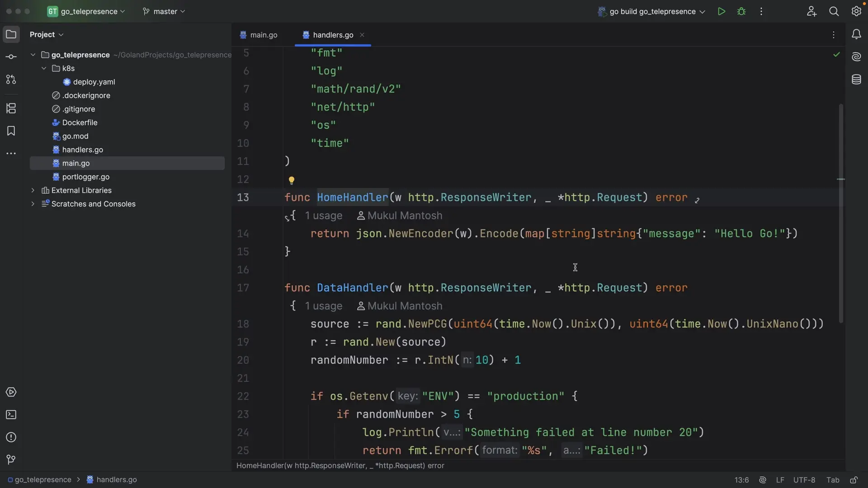The width and height of the screenshot is (868, 488).
Task: Open the Pull Requests tool window
Action: pyautogui.click(x=11, y=80)
